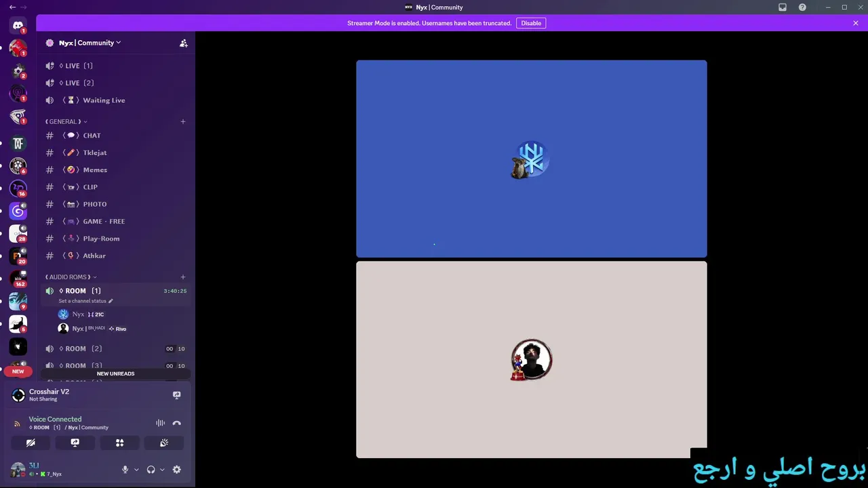Screen dimensions: 868x488
Task: Open connection quality signal icon
Action: pyautogui.click(x=18, y=424)
